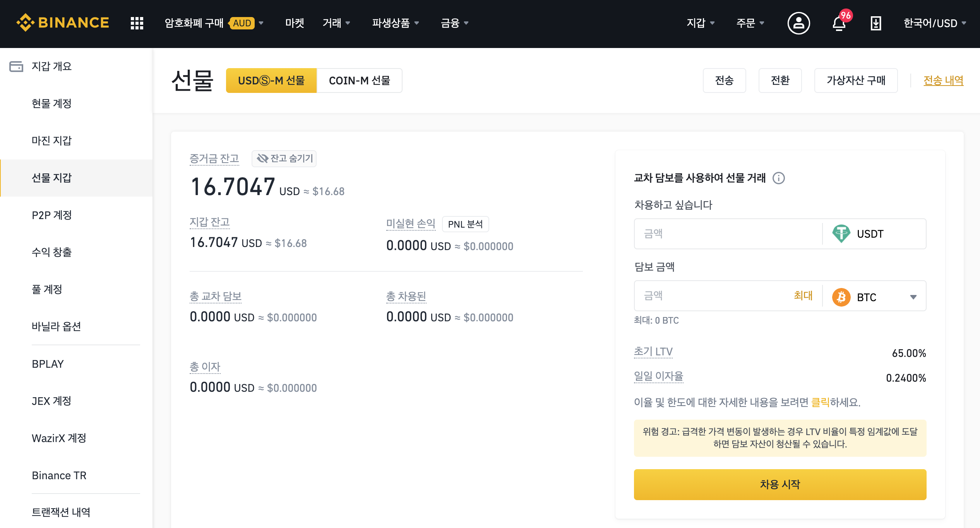Open the 전송 내역 link
Viewport: 980px width, 528px height.
click(943, 81)
